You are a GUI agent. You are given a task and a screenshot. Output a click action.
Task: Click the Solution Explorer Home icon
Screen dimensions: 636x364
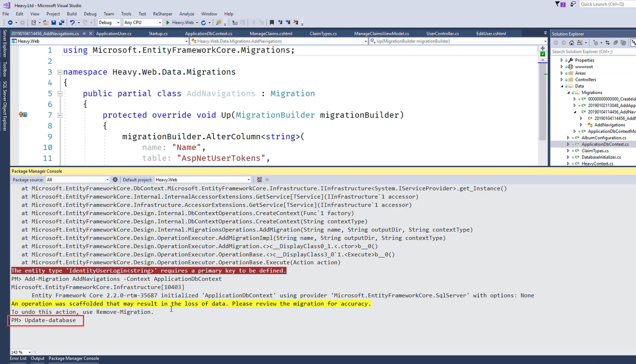pyautogui.click(x=572, y=43)
